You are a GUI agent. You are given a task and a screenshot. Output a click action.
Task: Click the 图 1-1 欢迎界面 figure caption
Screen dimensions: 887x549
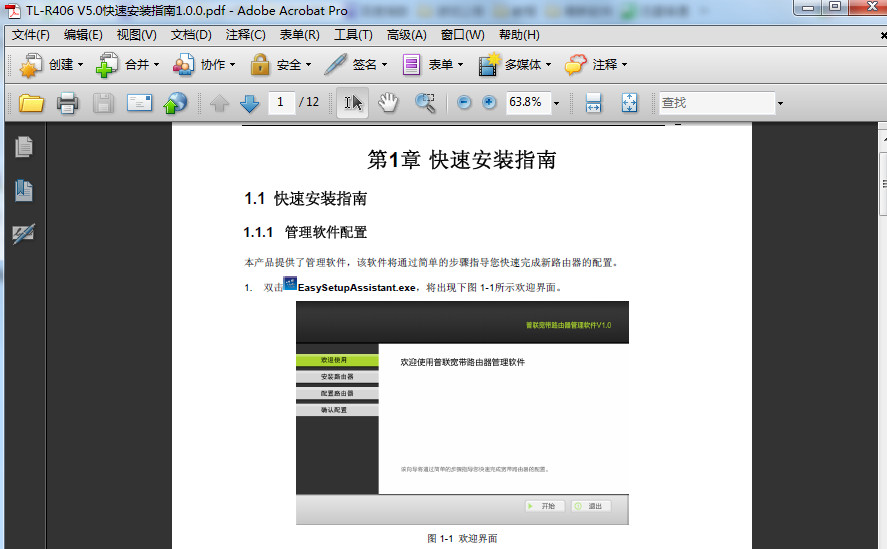coord(462,538)
